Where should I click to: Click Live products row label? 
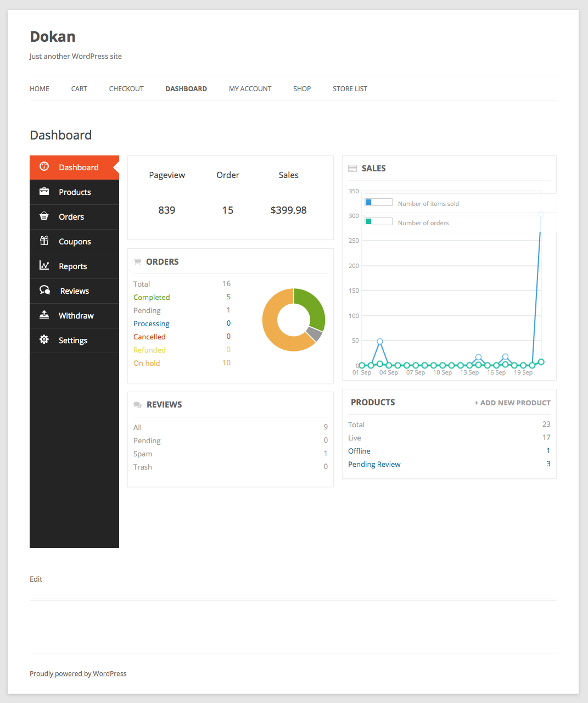(x=355, y=438)
